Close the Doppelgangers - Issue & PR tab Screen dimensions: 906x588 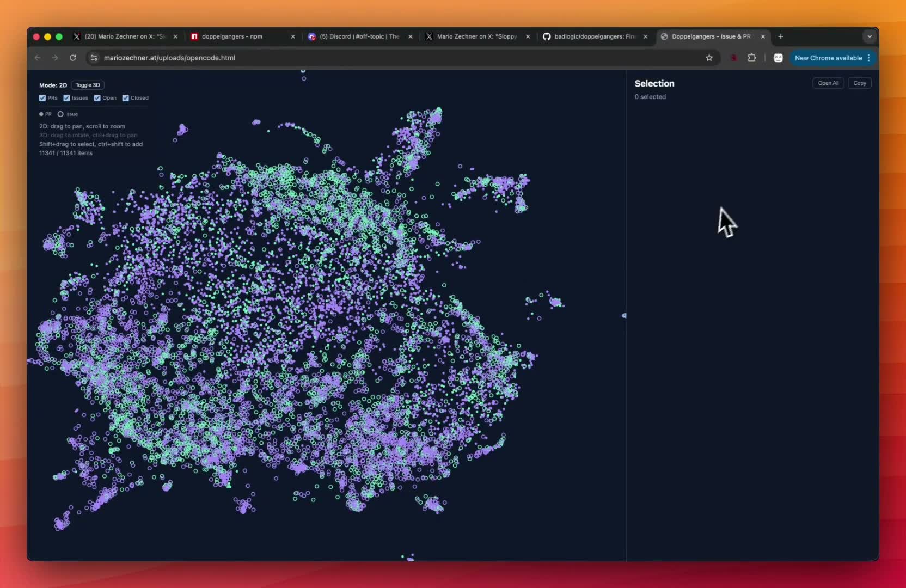click(x=763, y=36)
